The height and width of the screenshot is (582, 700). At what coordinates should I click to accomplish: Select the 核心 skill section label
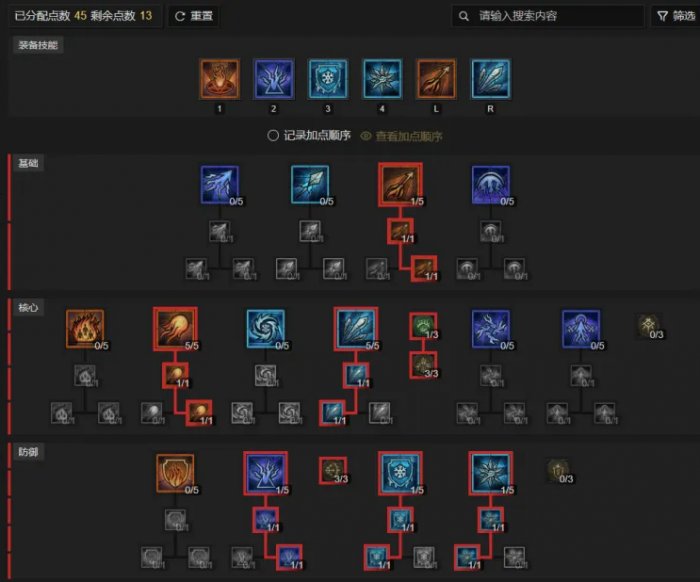[28, 307]
